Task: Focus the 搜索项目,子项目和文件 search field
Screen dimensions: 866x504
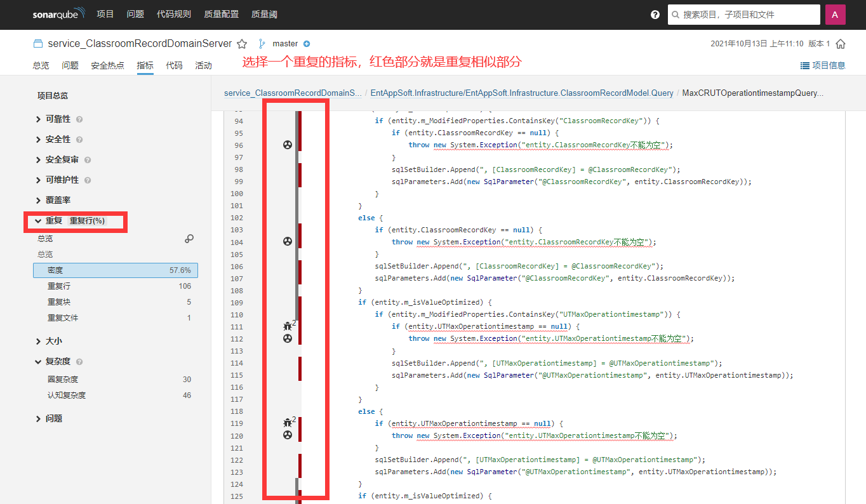Action: [744, 15]
